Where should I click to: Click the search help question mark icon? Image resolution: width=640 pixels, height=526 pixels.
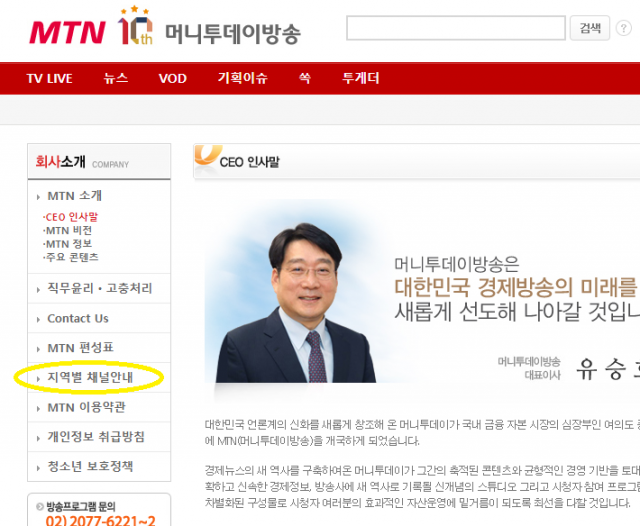pos(623,28)
